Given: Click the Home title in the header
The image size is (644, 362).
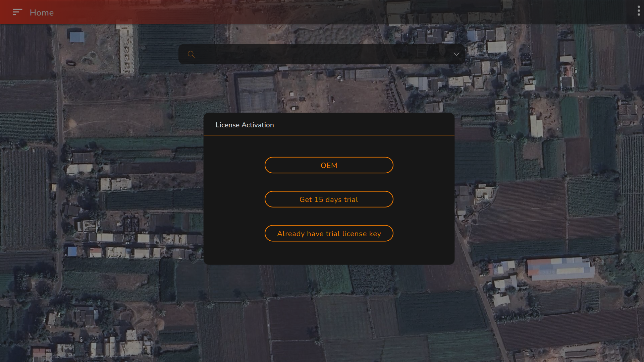Looking at the screenshot, I should 42,13.
